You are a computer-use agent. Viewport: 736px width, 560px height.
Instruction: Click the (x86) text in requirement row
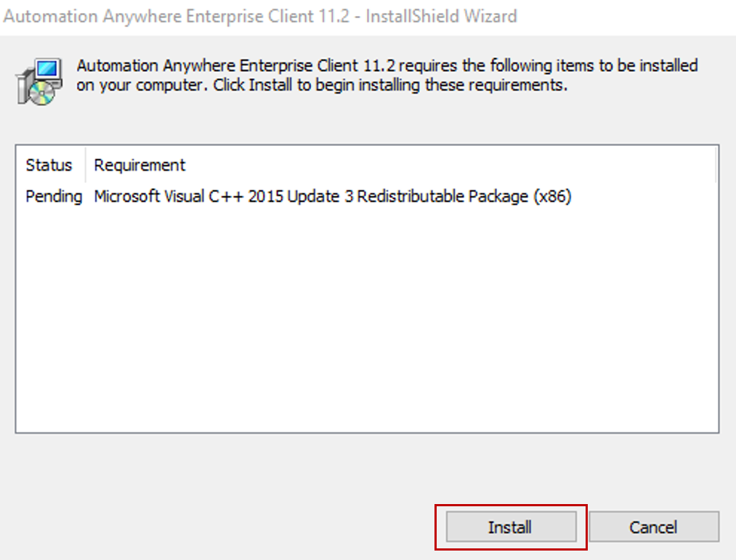pos(552,196)
